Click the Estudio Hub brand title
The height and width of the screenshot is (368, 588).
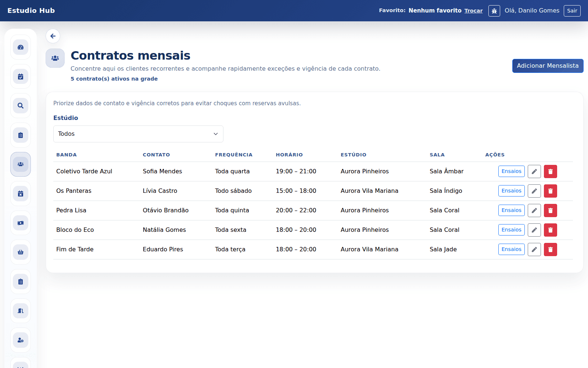point(31,11)
